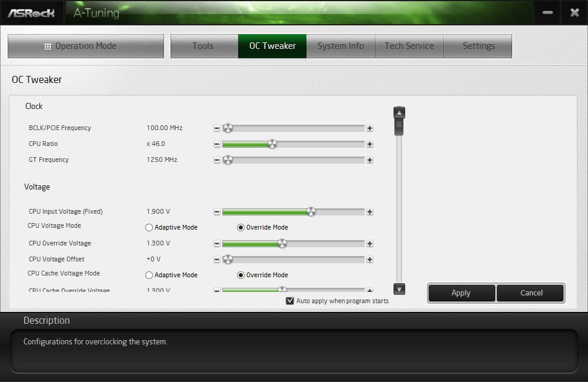588x382 pixels.
Task: Click the CPU Override Voltage label
Action: click(x=60, y=244)
